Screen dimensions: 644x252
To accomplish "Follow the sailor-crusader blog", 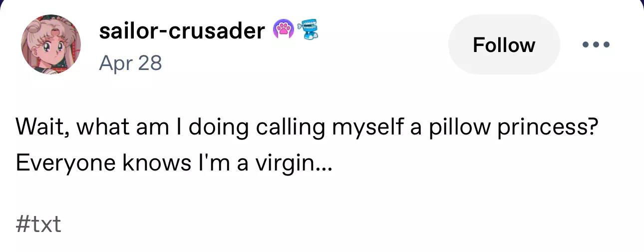I will click(x=504, y=45).
